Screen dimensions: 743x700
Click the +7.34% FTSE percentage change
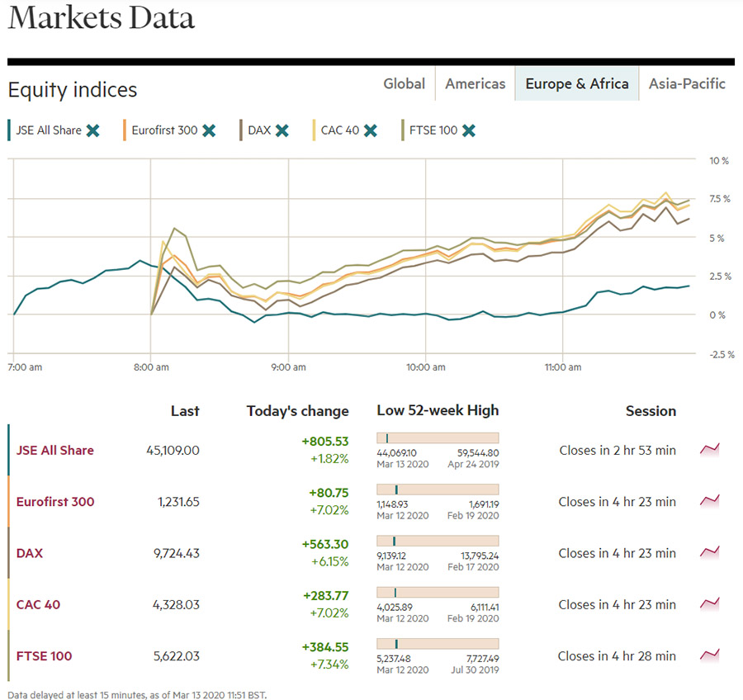pos(329,665)
